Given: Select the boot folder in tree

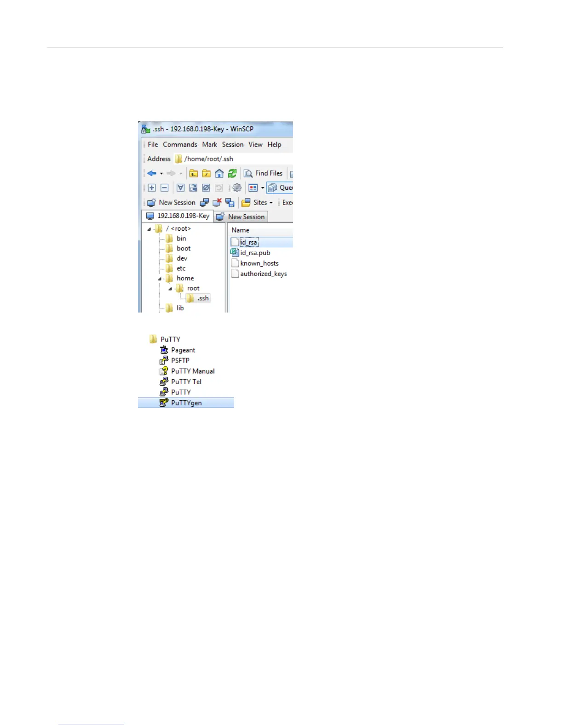Looking at the screenshot, I should point(178,248).
